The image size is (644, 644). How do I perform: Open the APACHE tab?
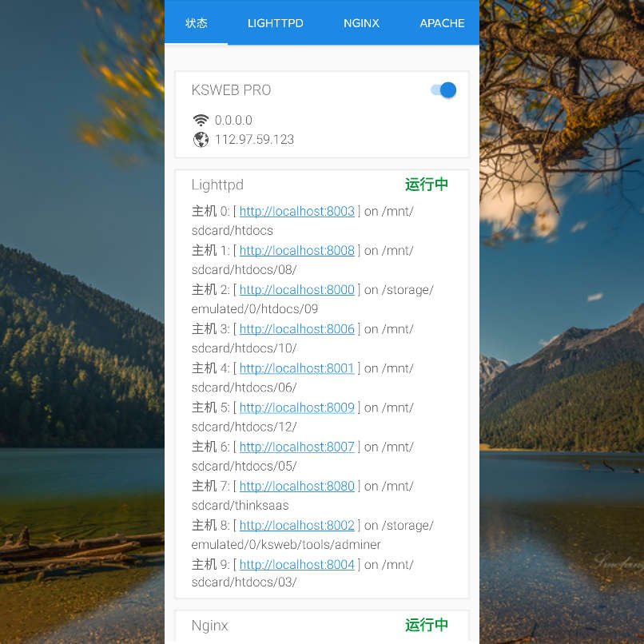pos(442,23)
